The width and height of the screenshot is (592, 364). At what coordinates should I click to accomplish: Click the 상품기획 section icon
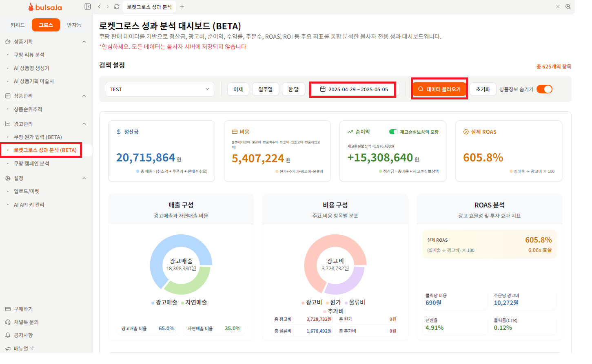[x=8, y=42]
